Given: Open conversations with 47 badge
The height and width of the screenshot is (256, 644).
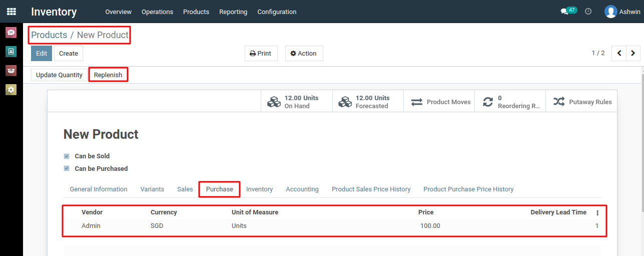Looking at the screenshot, I should pyautogui.click(x=568, y=11).
